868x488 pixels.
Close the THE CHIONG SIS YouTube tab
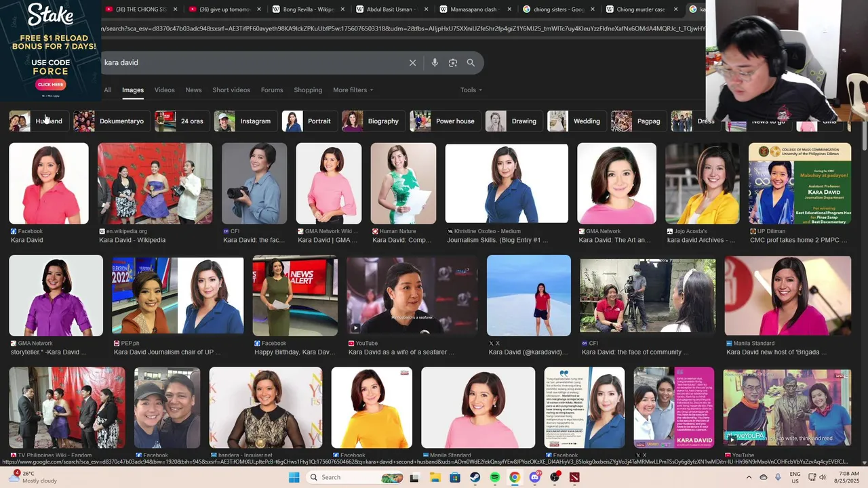click(176, 9)
